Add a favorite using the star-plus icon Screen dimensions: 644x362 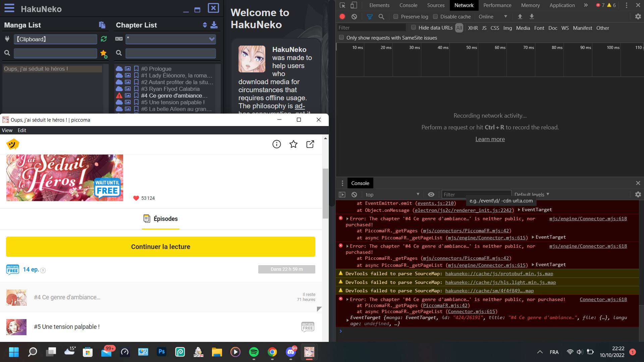103,54
